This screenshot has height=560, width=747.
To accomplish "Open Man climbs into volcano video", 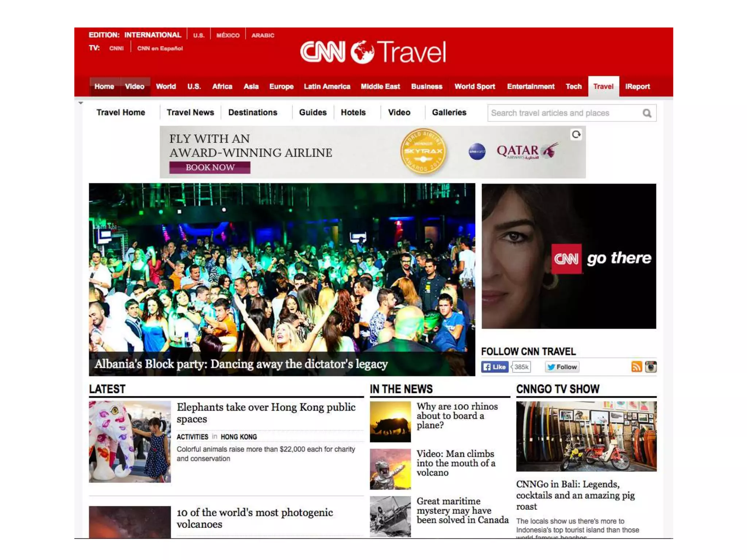I will coord(456,463).
